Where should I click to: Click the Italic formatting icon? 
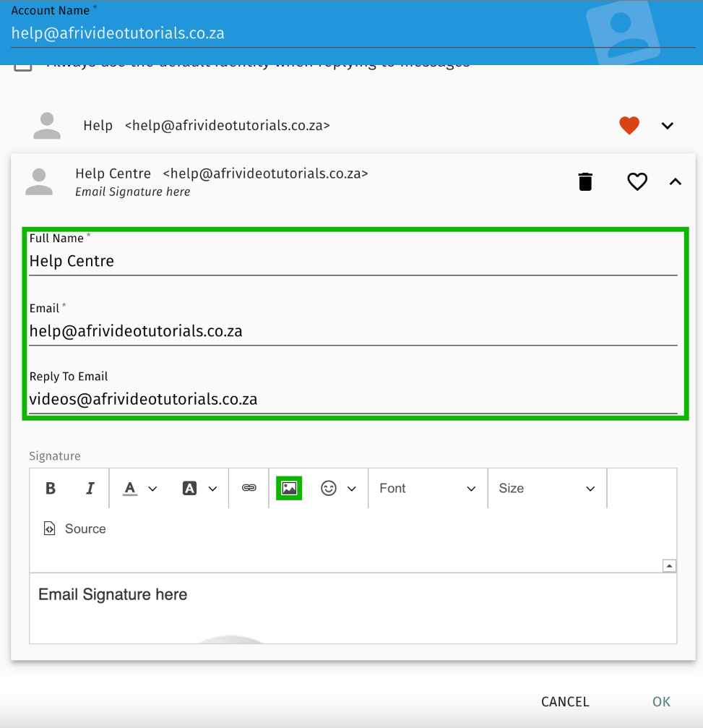tap(90, 489)
